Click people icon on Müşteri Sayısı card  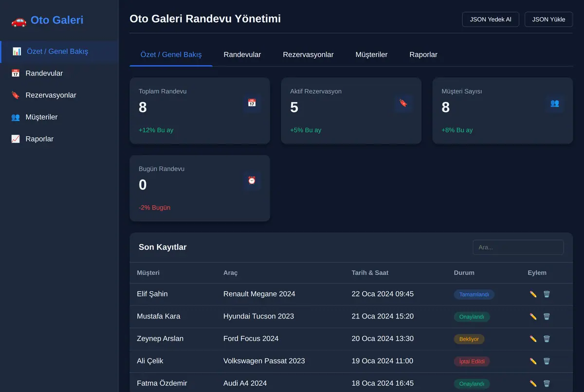click(x=555, y=103)
